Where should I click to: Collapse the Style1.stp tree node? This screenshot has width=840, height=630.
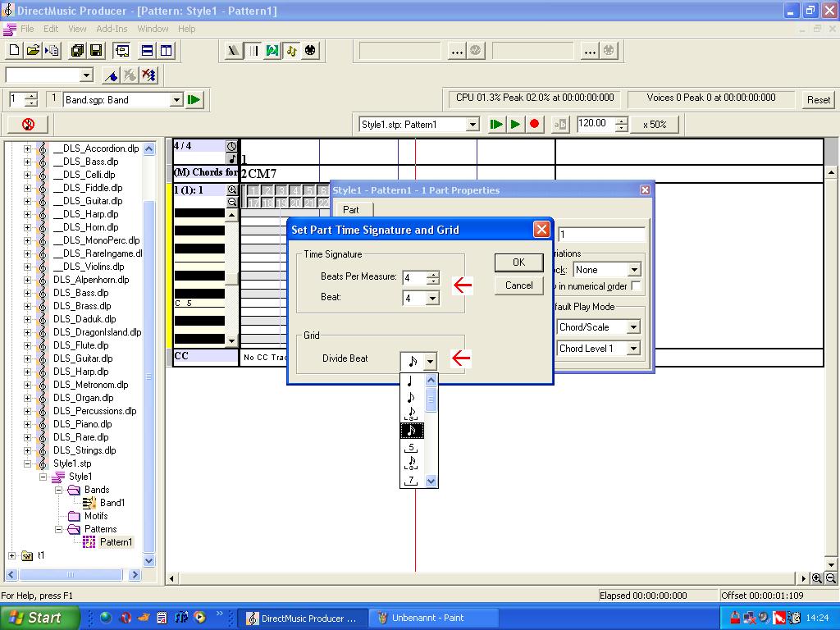point(27,463)
